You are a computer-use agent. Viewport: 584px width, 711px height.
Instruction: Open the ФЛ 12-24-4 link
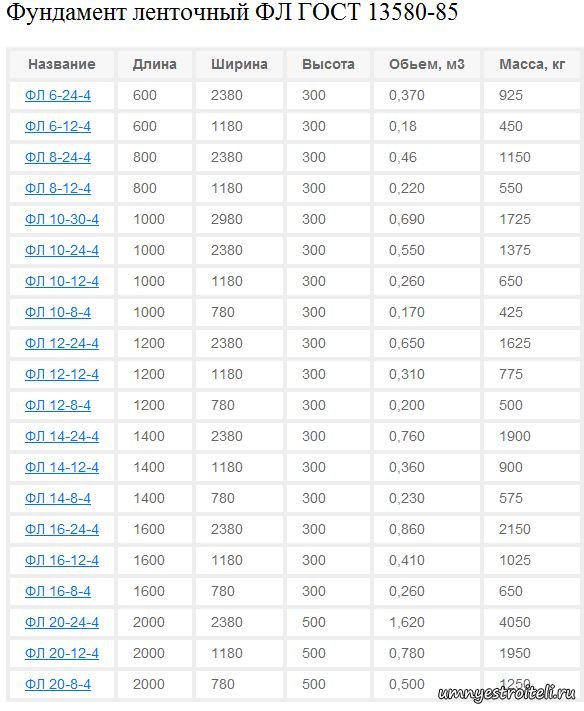62,343
